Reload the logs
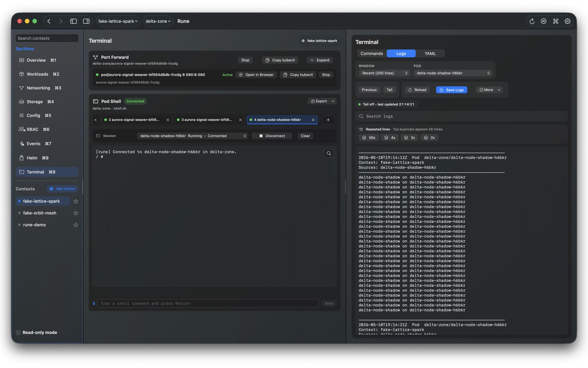Screen dimensions: 588x368 [417, 90]
